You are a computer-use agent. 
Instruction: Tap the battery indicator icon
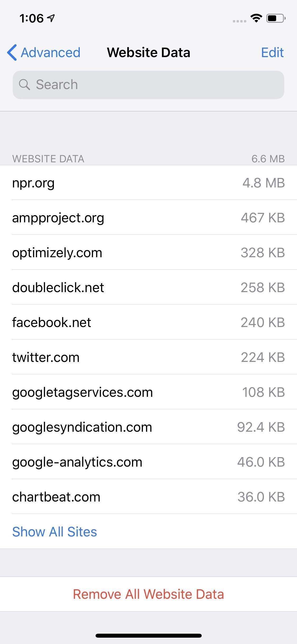[x=276, y=18]
